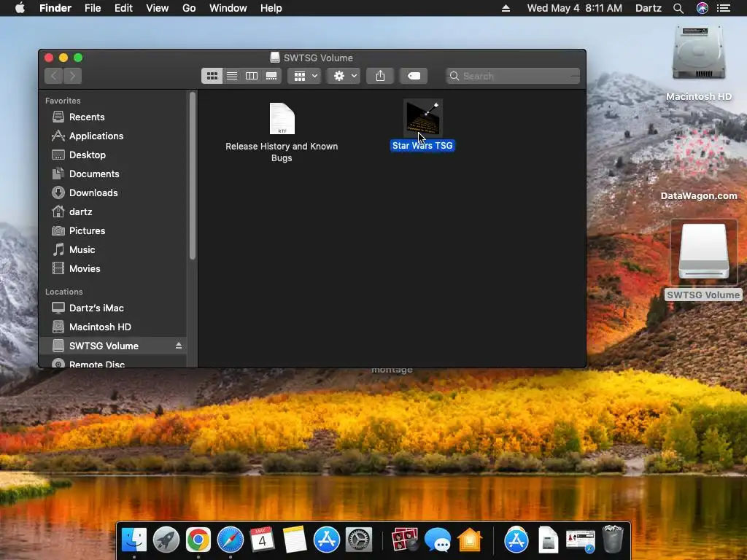Minimize the SWTSG Volume window

[63, 58]
